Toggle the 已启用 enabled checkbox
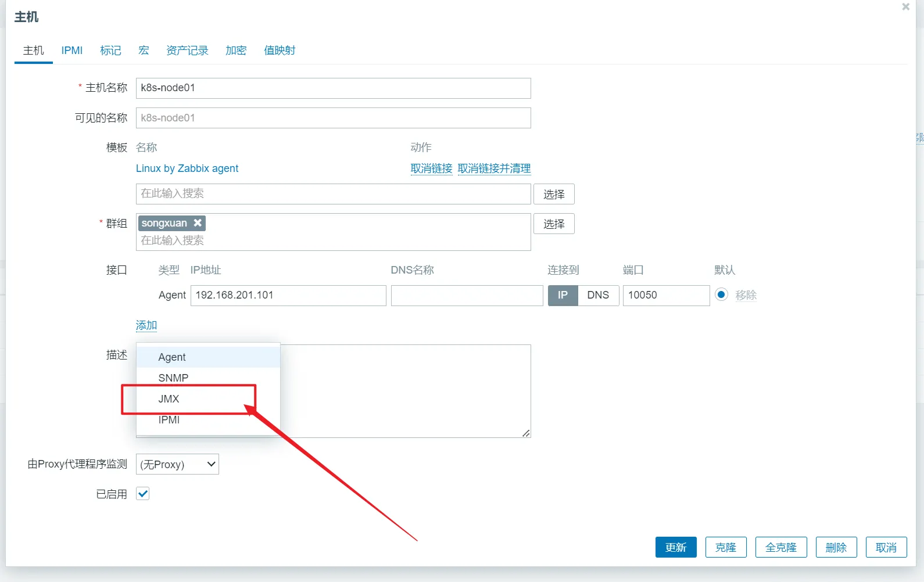924x582 pixels. (x=143, y=494)
